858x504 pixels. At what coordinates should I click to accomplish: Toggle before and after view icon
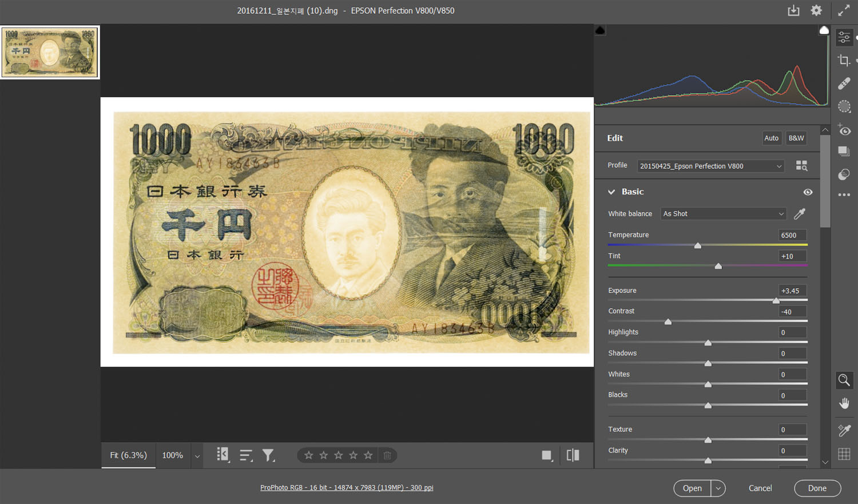pyautogui.click(x=573, y=455)
